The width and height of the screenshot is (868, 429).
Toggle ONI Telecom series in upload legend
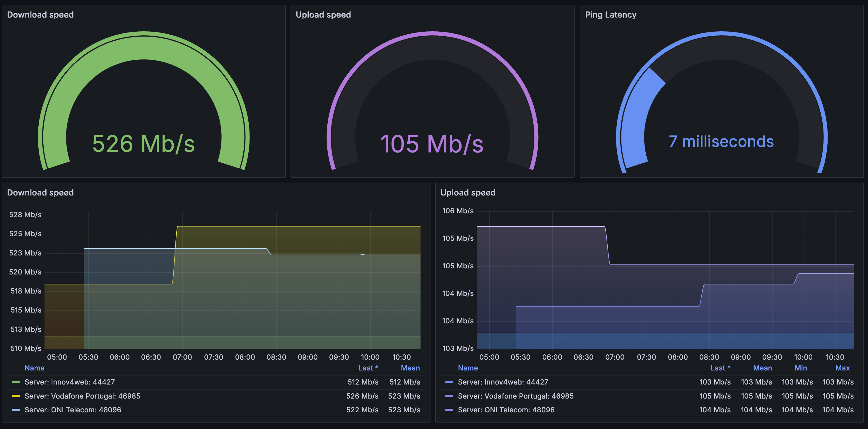[x=506, y=410]
